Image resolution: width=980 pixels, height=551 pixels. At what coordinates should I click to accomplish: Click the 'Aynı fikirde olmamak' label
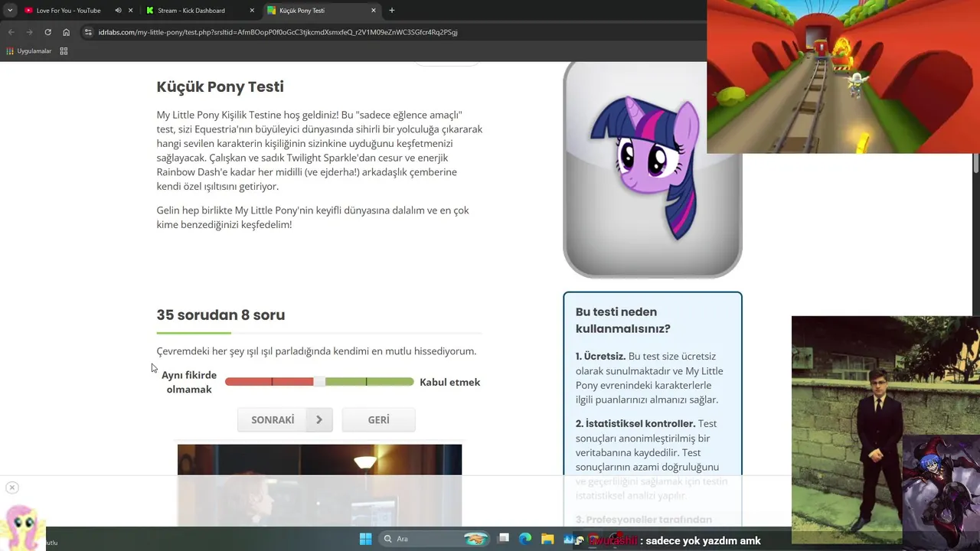[x=189, y=383]
